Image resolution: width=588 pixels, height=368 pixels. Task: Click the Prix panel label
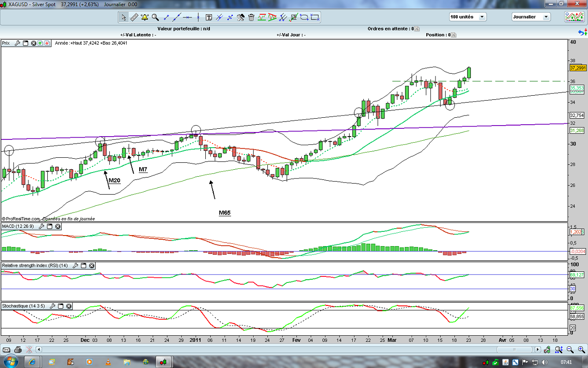(x=6, y=43)
